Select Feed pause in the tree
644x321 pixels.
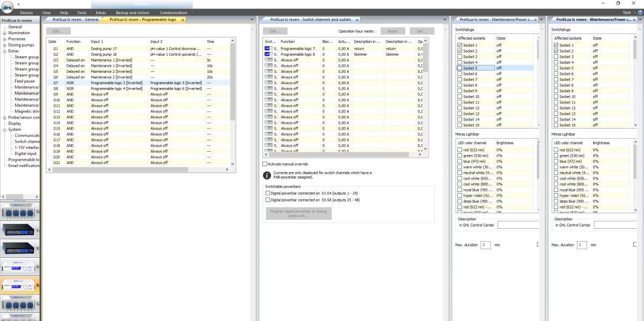point(25,81)
